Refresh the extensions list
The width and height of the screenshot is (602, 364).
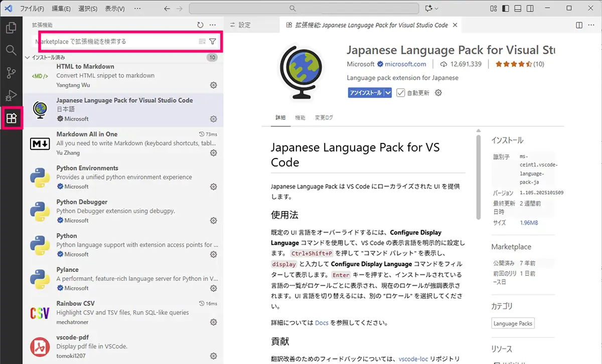[200, 25]
